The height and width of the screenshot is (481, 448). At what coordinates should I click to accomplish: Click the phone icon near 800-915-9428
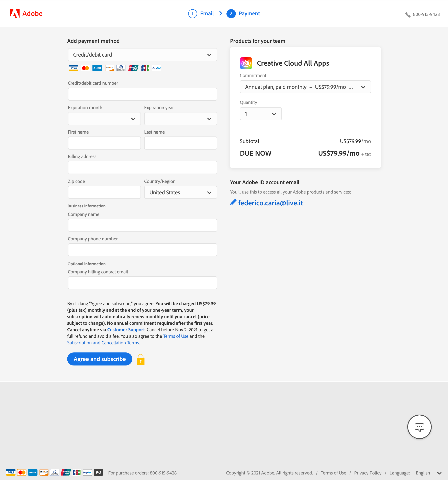pos(408,14)
